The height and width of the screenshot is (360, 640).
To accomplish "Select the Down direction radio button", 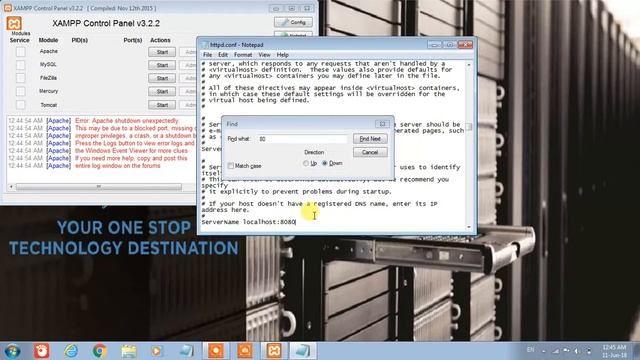I will [x=325, y=163].
